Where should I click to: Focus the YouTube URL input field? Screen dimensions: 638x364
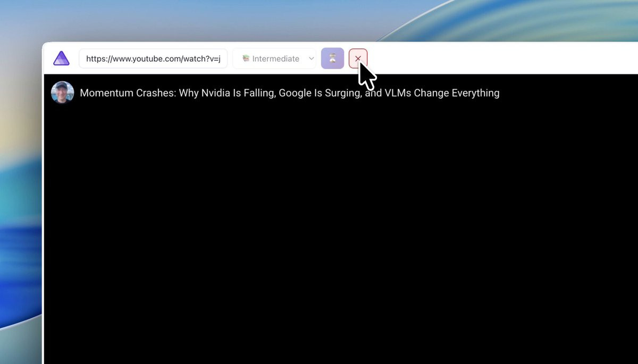tap(153, 58)
